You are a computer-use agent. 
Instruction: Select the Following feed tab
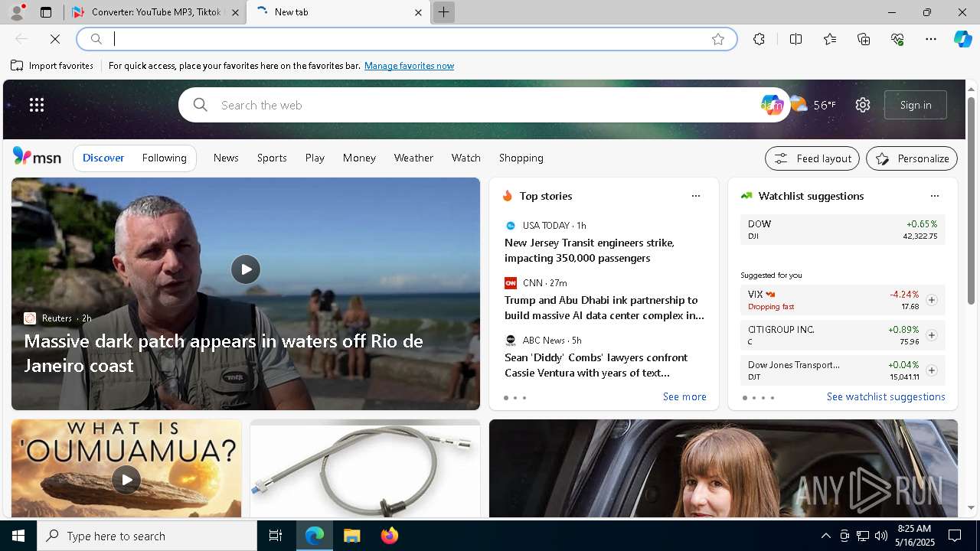coord(164,158)
